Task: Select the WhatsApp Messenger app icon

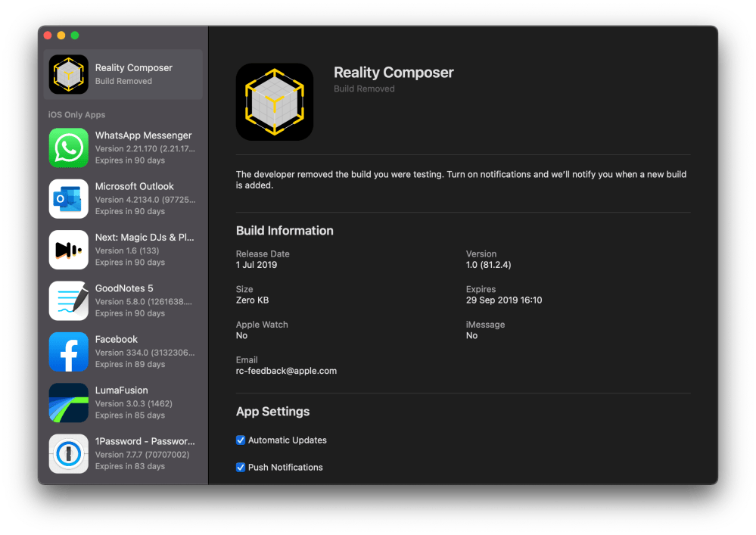Action: click(69, 147)
